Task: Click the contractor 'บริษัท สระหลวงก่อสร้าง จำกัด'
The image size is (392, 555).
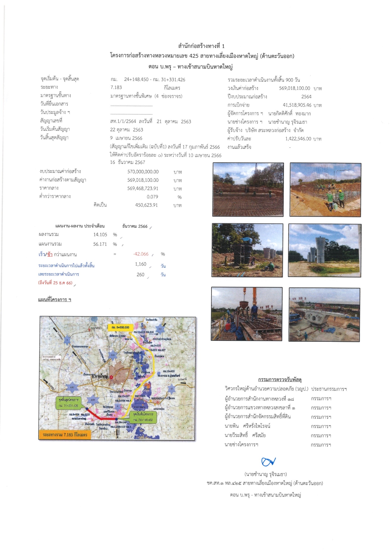Action: 275,130
